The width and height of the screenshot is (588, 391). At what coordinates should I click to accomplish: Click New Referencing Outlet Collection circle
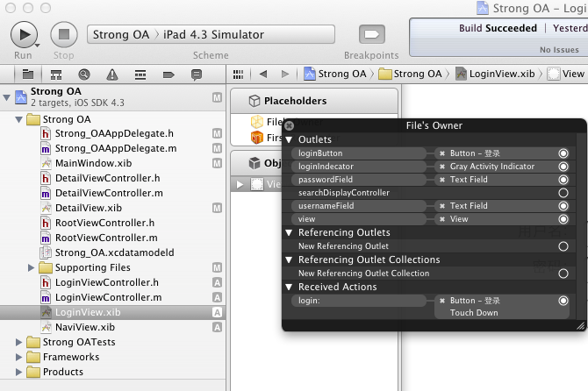pyautogui.click(x=563, y=274)
